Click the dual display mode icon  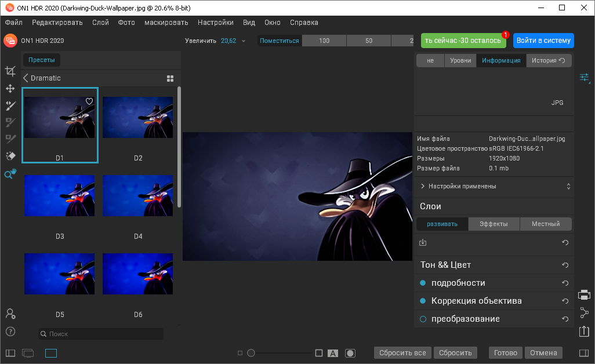tap(28, 353)
